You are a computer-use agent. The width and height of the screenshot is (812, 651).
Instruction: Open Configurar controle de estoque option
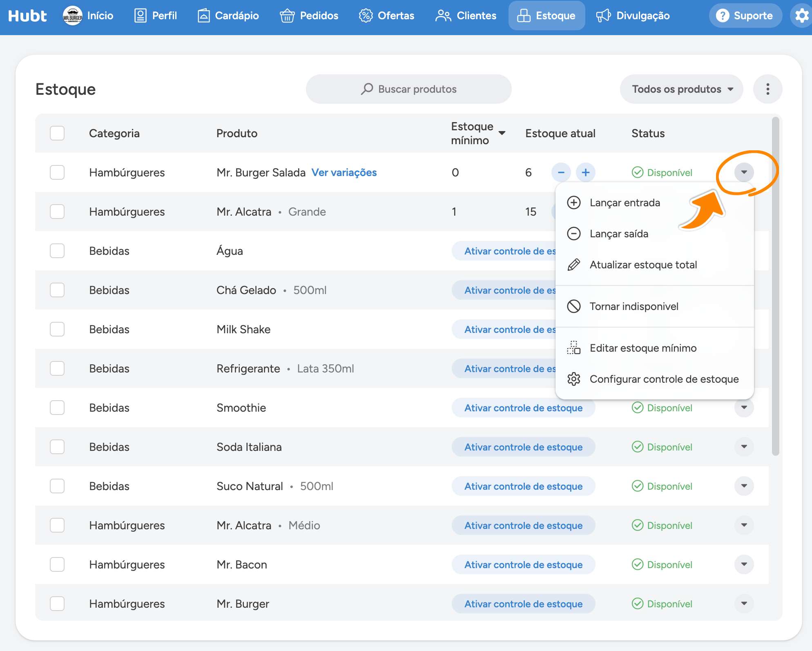(x=654, y=379)
